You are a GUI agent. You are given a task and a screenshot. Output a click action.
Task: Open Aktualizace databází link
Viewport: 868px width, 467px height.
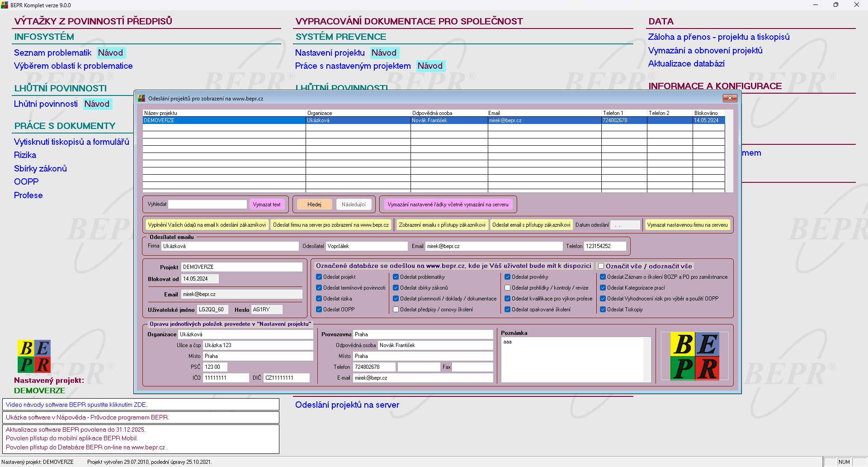[x=686, y=64]
